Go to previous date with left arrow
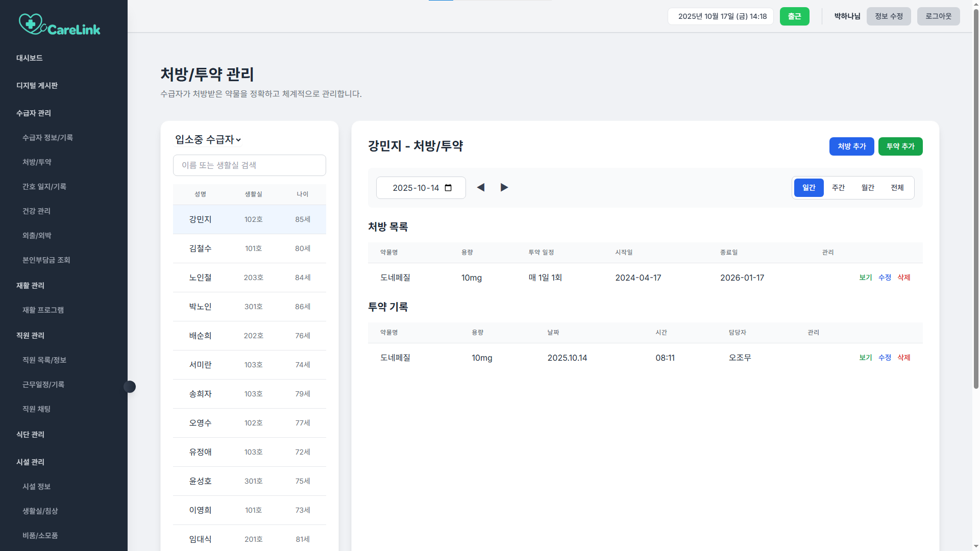Viewport: 980px width, 551px height. [x=481, y=188]
